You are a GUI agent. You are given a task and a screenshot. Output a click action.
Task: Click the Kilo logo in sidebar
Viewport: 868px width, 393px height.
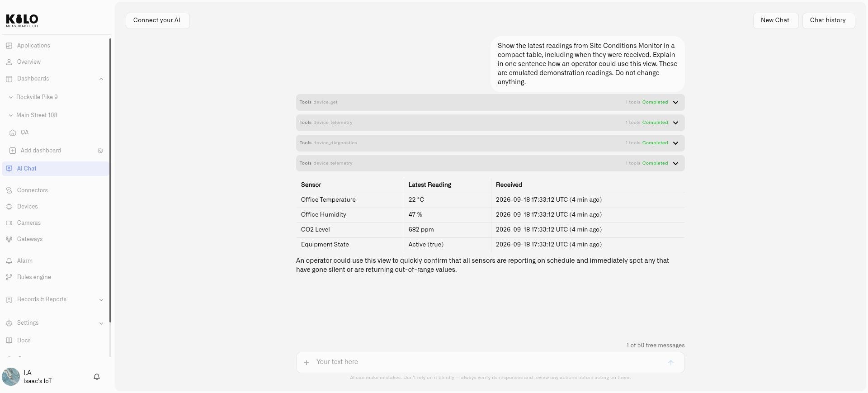[22, 20]
